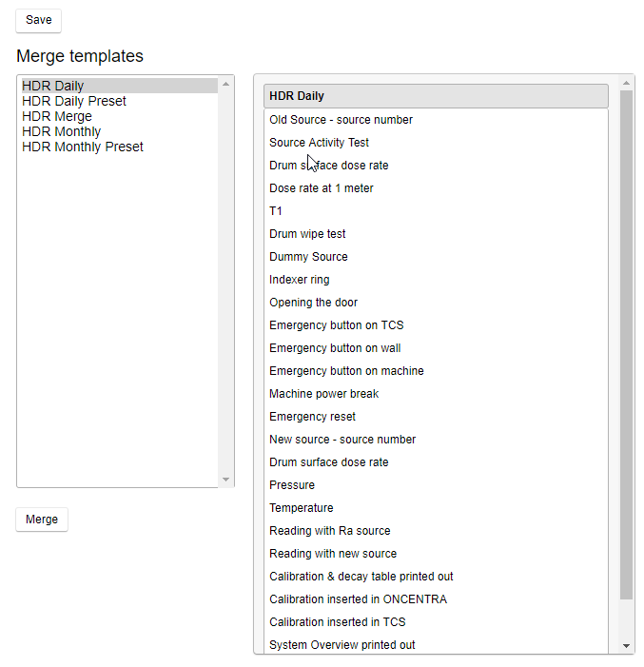644x667 pixels.
Task: Select Opening the door item
Action: 436,303
